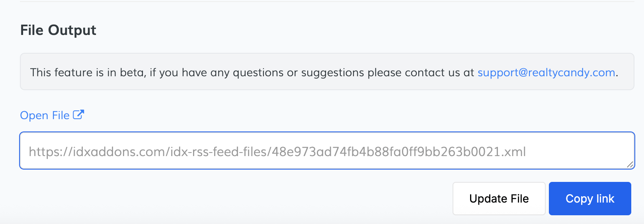
Task: Click the word "beta" in the notice
Action: point(133,73)
